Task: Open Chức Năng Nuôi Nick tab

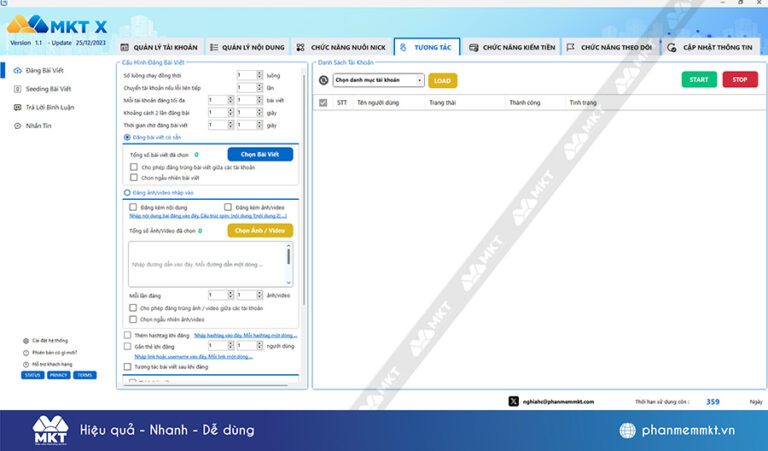Action: pos(341,47)
